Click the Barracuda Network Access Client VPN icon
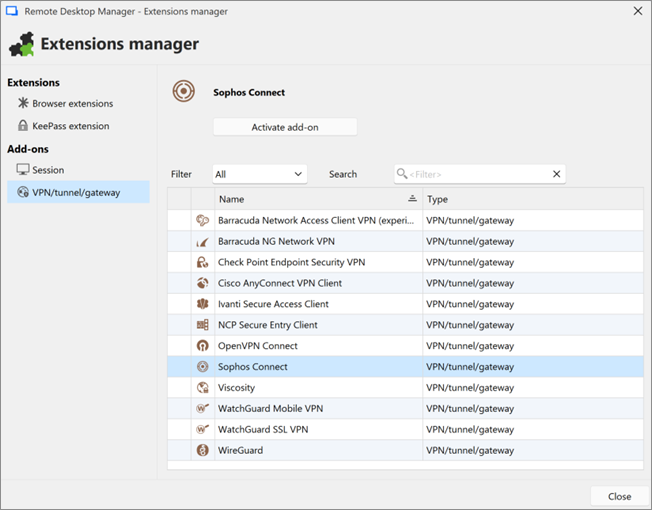The height and width of the screenshot is (510, 652). [x=203, y=220]
